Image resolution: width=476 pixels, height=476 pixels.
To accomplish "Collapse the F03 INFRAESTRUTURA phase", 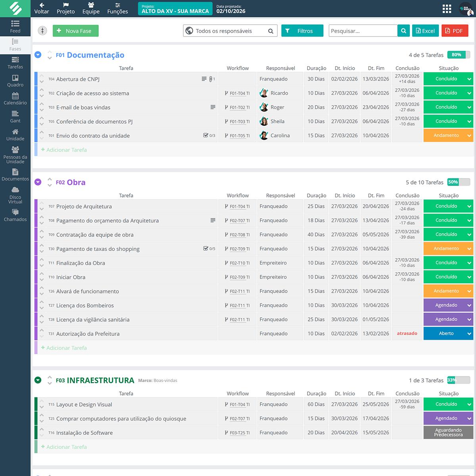I will (x=38, y=380).
